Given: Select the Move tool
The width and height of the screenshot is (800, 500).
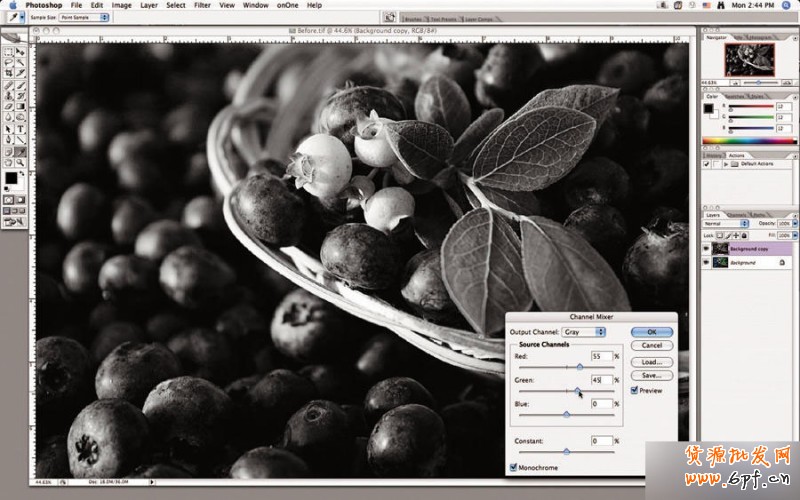Looking at the screenshot, I should click(x=19, y=50).
